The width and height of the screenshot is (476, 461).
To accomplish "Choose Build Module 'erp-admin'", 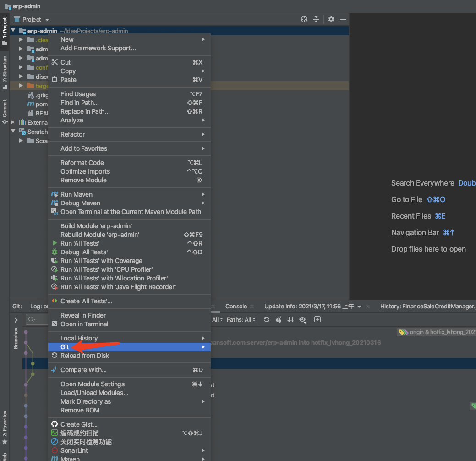I will [x=129, y=226].
